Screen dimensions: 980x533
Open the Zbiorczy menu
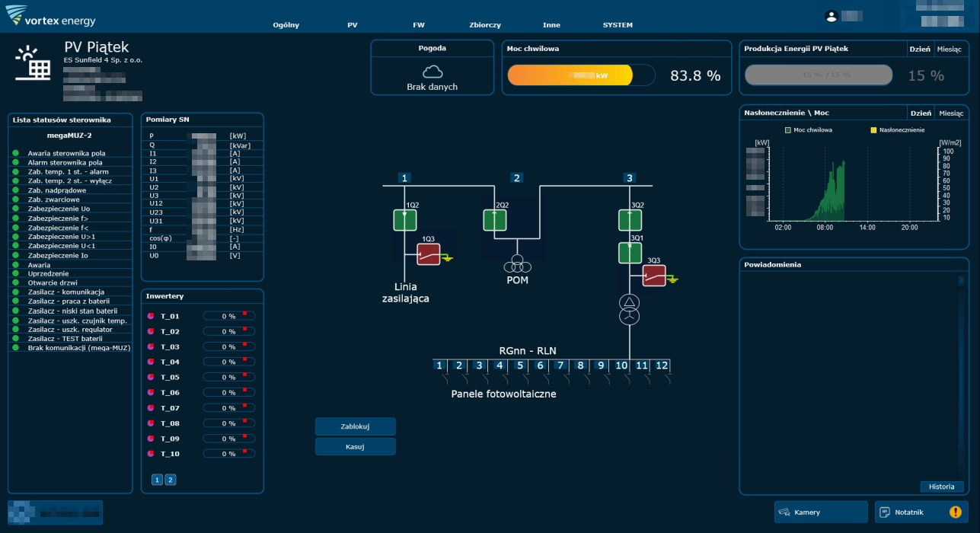pyautogui.click(x=485, y=25)
